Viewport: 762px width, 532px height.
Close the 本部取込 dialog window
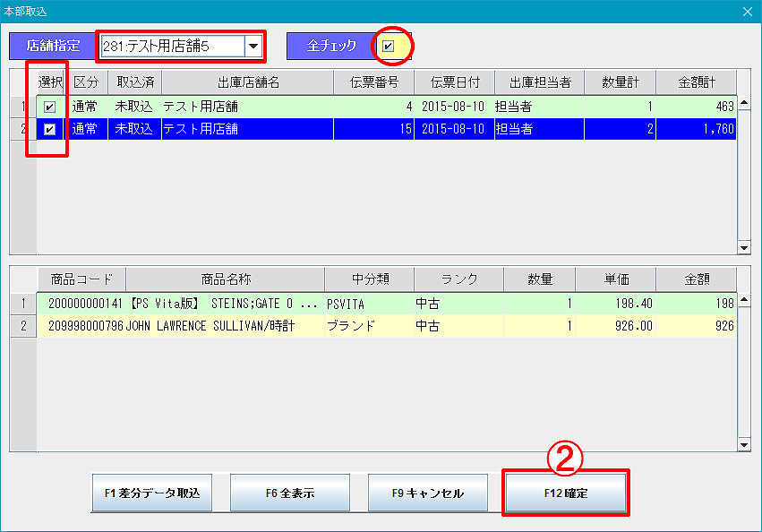pyautogui.click(x=748, y=11)
